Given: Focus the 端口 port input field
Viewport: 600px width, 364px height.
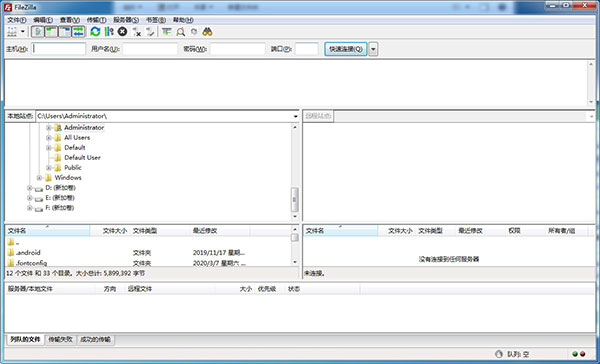Looking at the screenshot, I should [307, 49].
